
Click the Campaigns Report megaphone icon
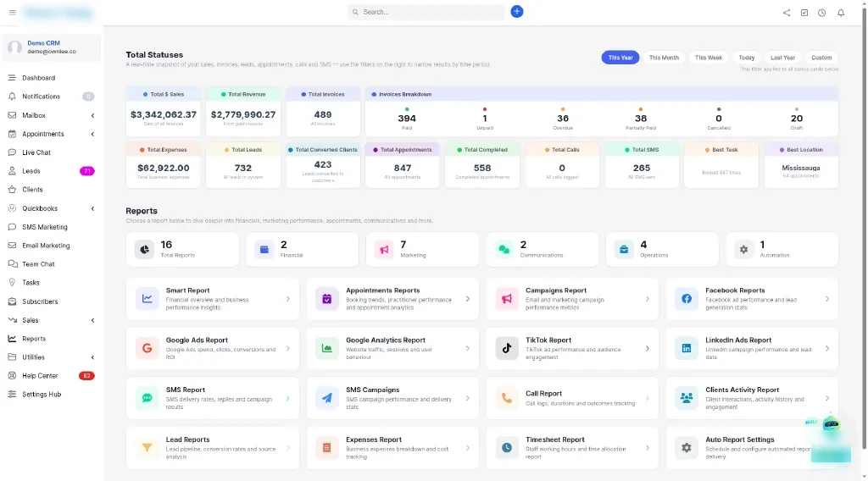point(507,299)
